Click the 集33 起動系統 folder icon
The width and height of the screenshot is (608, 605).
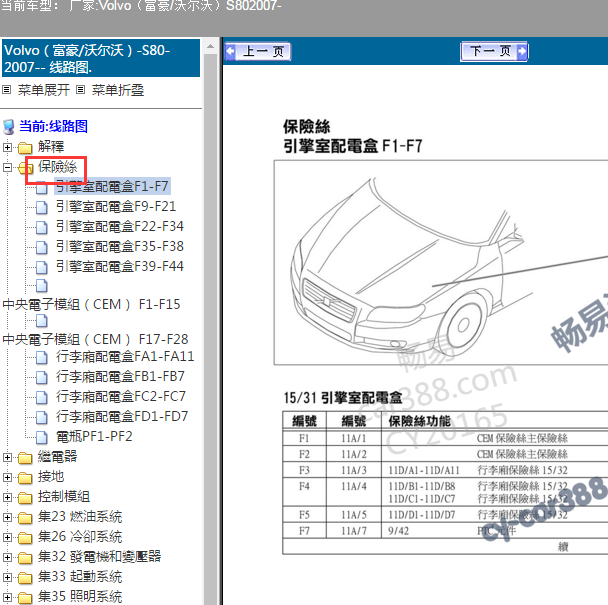click(25, 578)
